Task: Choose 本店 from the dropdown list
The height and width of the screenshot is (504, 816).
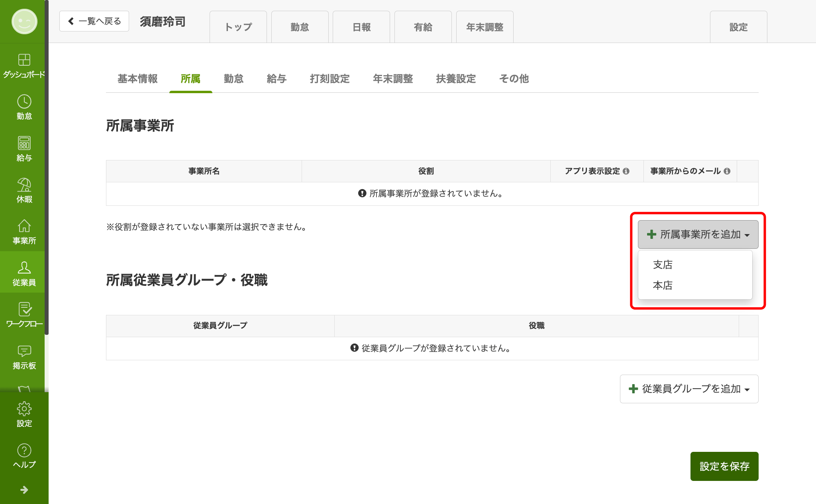Action: [663, 285]
